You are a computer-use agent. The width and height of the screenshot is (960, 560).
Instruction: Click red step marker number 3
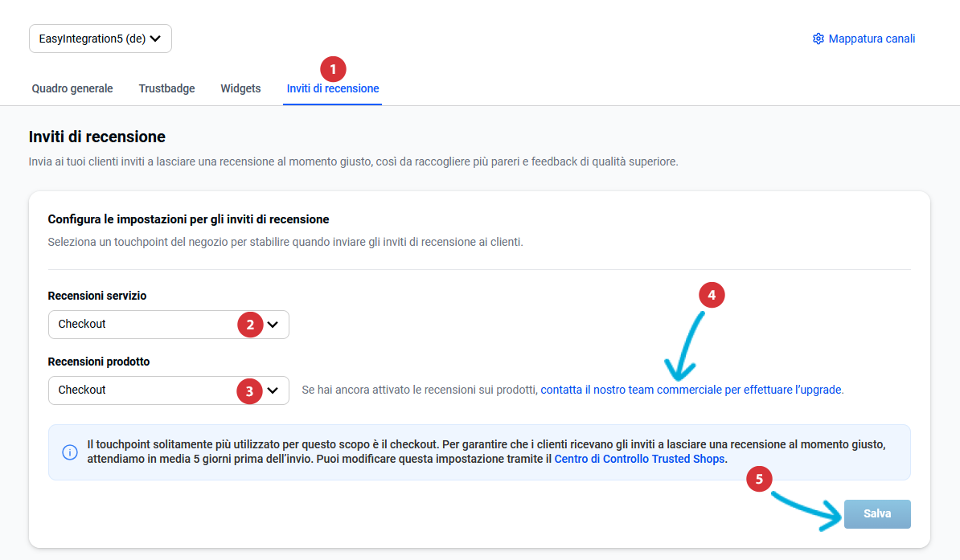pos(250,391)
